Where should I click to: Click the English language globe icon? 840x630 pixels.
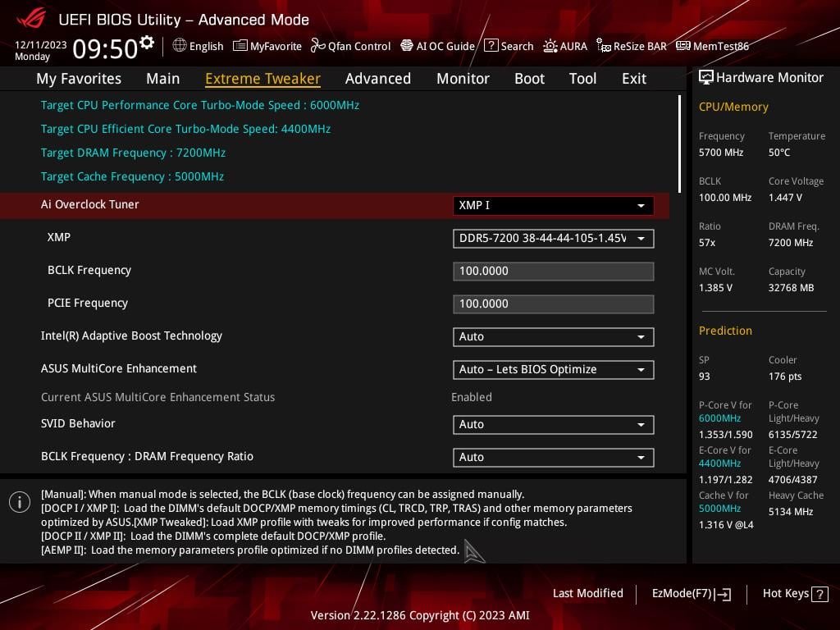[180, 46]
